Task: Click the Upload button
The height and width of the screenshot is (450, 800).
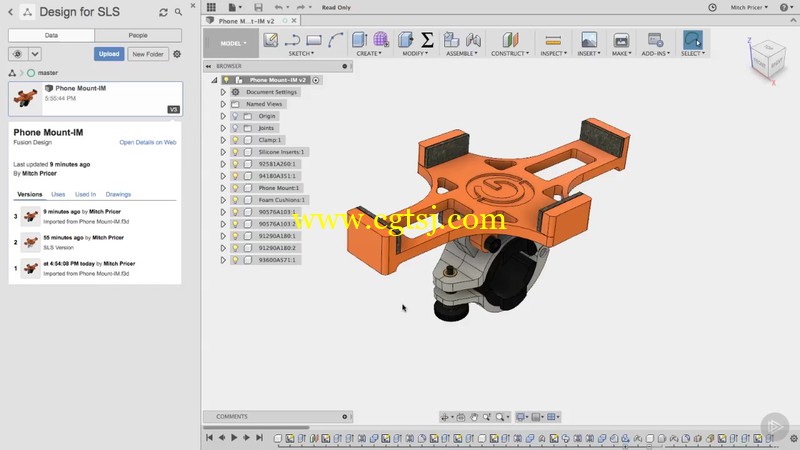Action: click(109, 54)
